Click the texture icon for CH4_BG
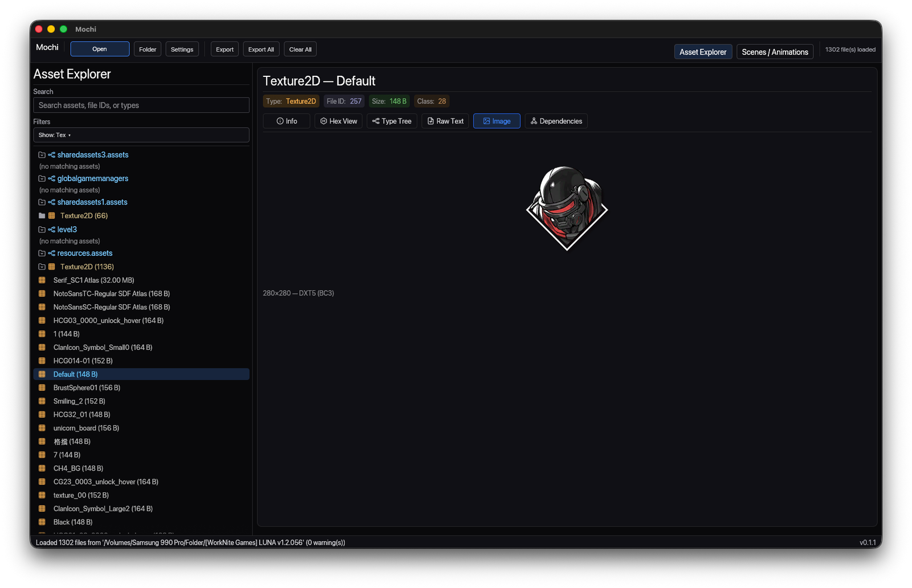Image resolution: width=912 pixels, height=588 pixels. pyautogui.click(x=42, y=468)
